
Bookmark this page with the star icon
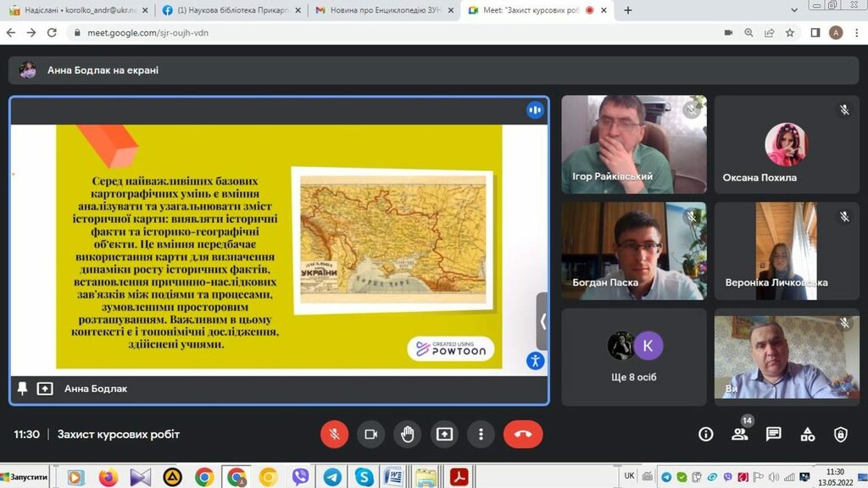coord(790,32)
